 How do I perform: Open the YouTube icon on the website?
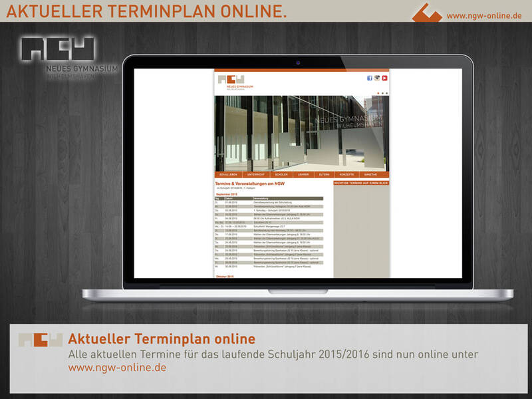coord(384,78)
